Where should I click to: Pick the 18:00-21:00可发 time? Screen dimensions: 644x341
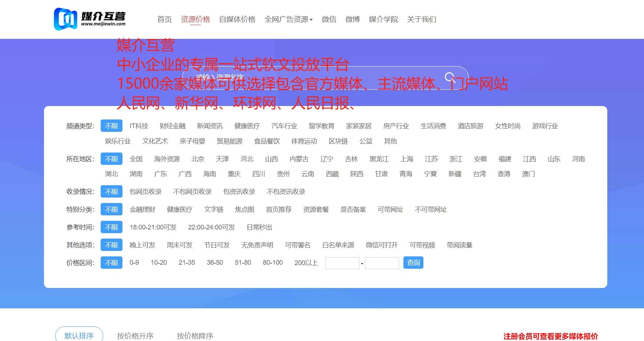pos(153,227)
